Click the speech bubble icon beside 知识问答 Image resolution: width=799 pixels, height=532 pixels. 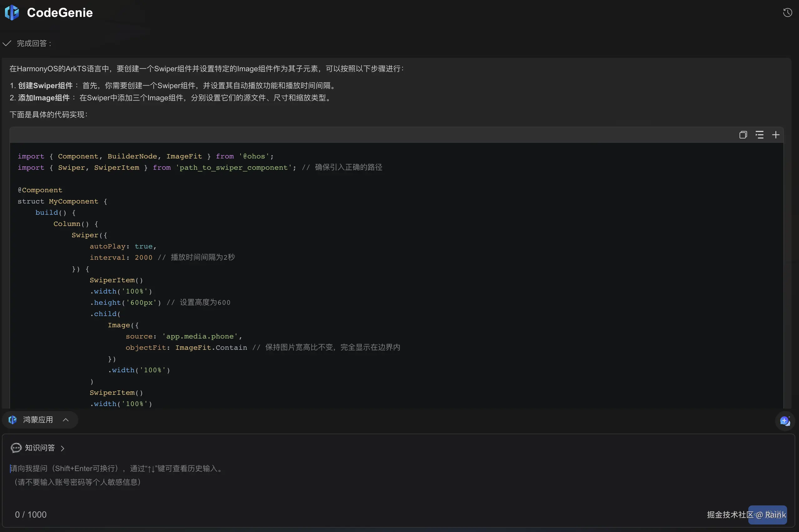(16, 448)
